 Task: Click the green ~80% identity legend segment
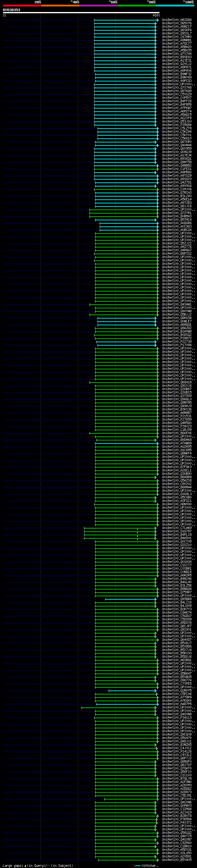(137, 6)
